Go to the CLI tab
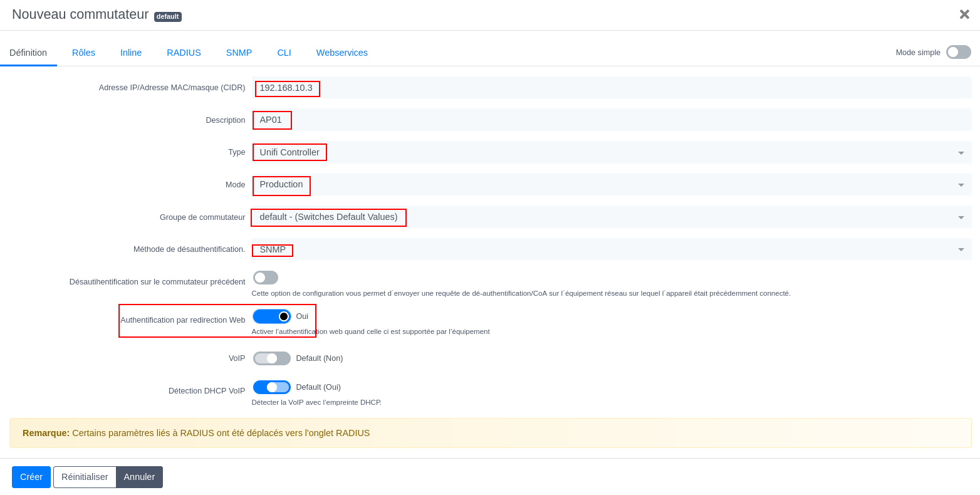The height and width of the screenshot is (495, 980). coord(284,53)
